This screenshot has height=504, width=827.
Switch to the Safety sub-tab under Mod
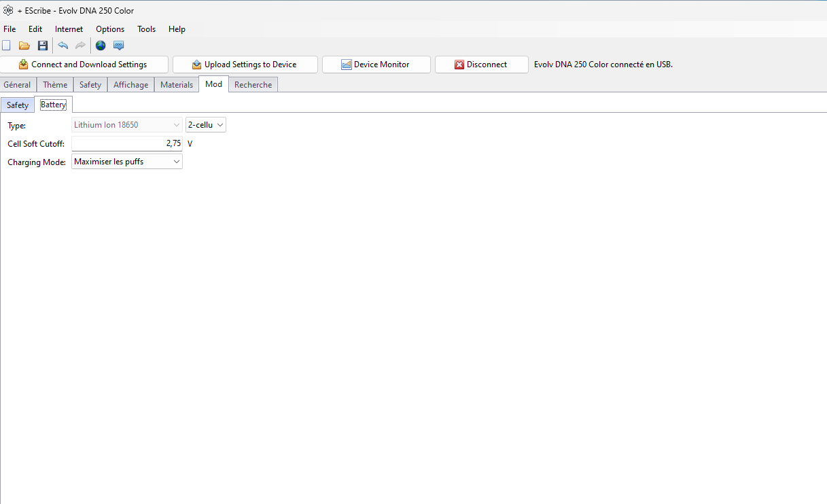point(18,105)
